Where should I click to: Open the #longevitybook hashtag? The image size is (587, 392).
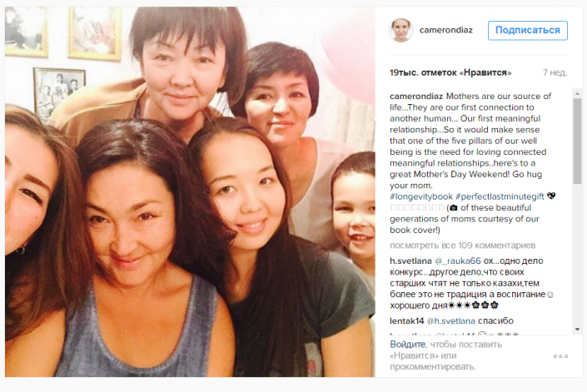(421, 196)
